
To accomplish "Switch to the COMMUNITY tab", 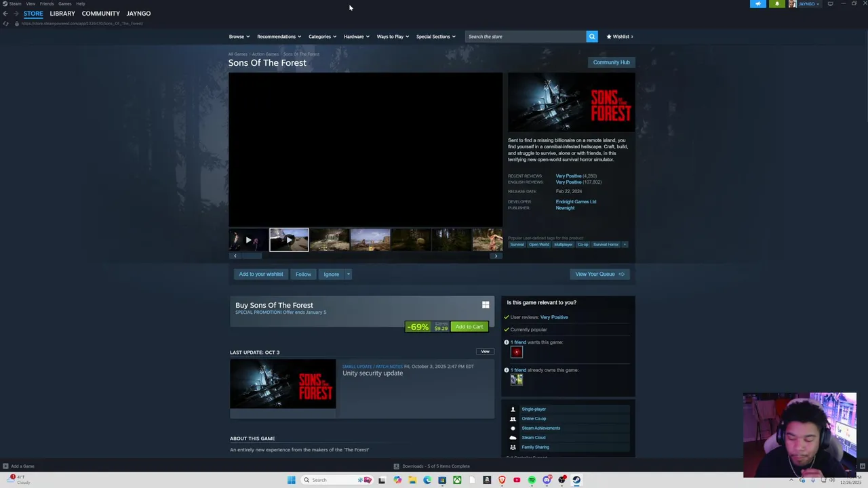I will [100, 14].
